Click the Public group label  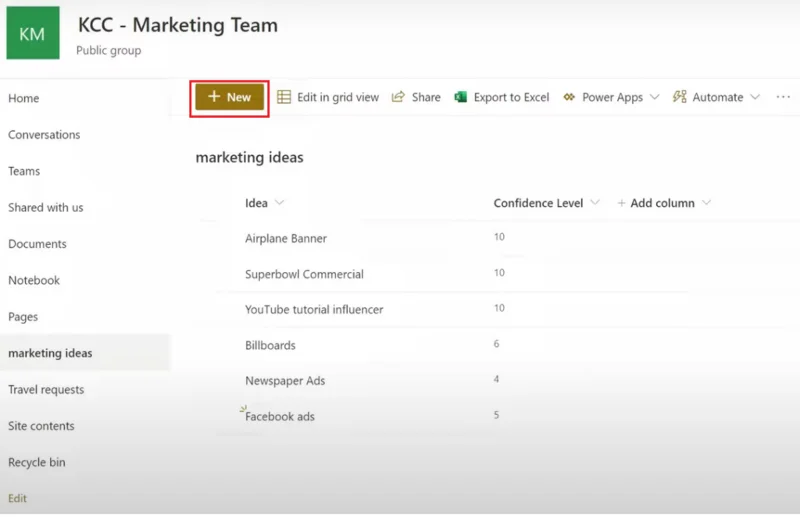click(x=109, y=51)
